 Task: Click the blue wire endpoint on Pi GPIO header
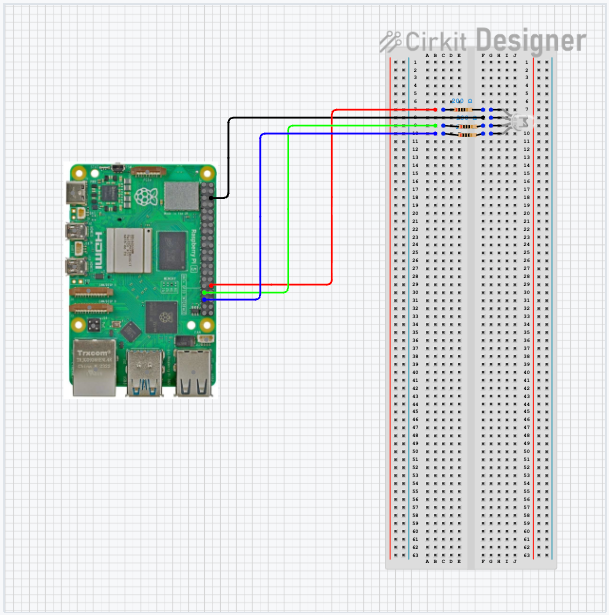tap(204, 300)
